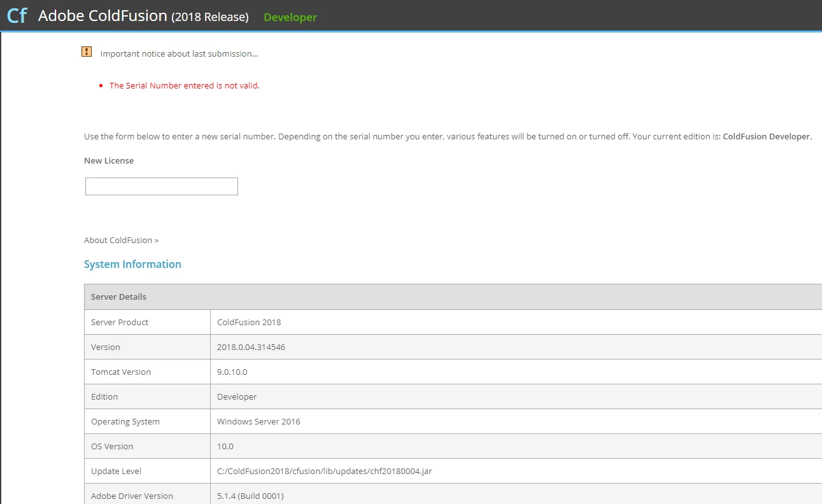
Task: Click the Server Details table header
Action: pos(453,297)
